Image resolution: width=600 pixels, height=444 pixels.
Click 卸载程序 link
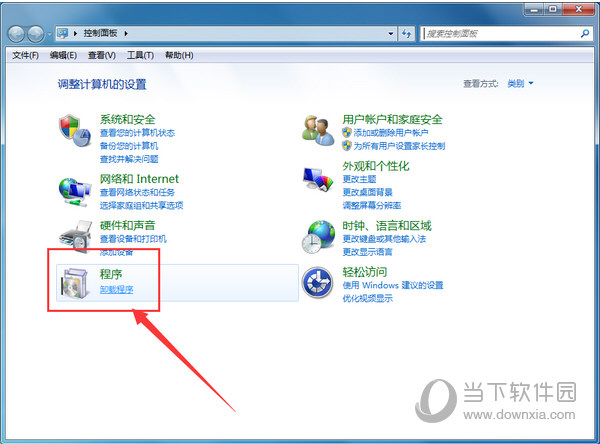click(116, 289)
